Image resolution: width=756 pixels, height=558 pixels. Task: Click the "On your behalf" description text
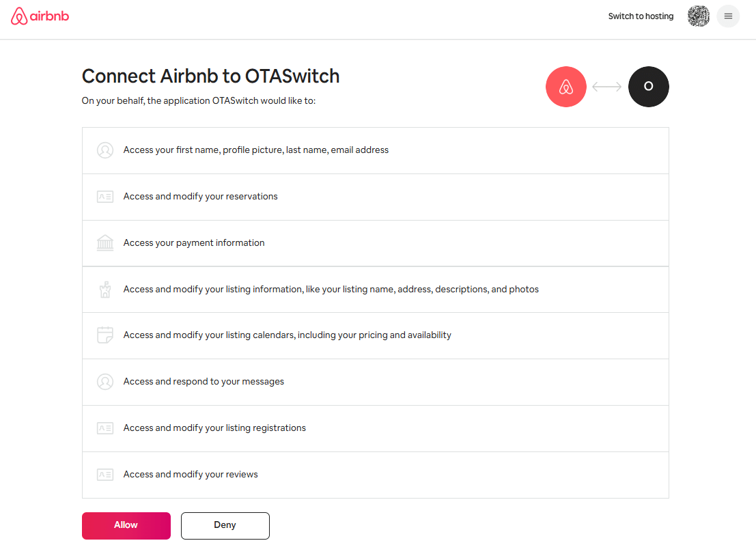pyautogui.click(x=199, y=101)
